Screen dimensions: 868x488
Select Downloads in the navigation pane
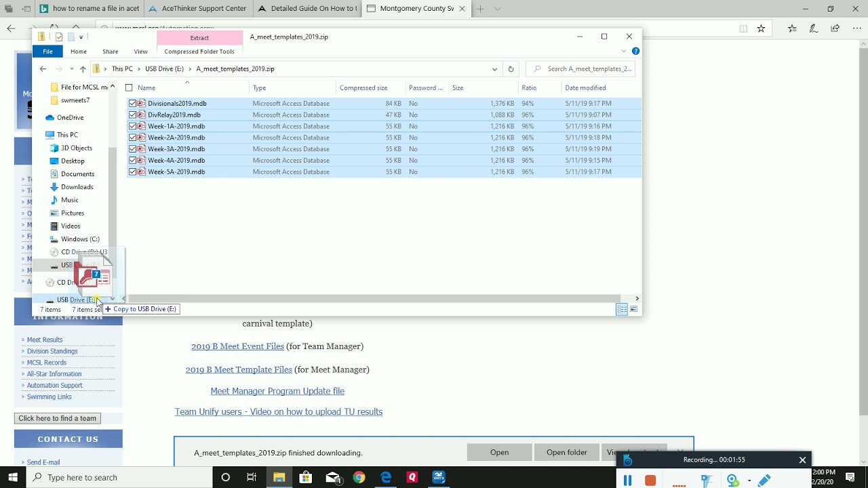click(77, 187)
